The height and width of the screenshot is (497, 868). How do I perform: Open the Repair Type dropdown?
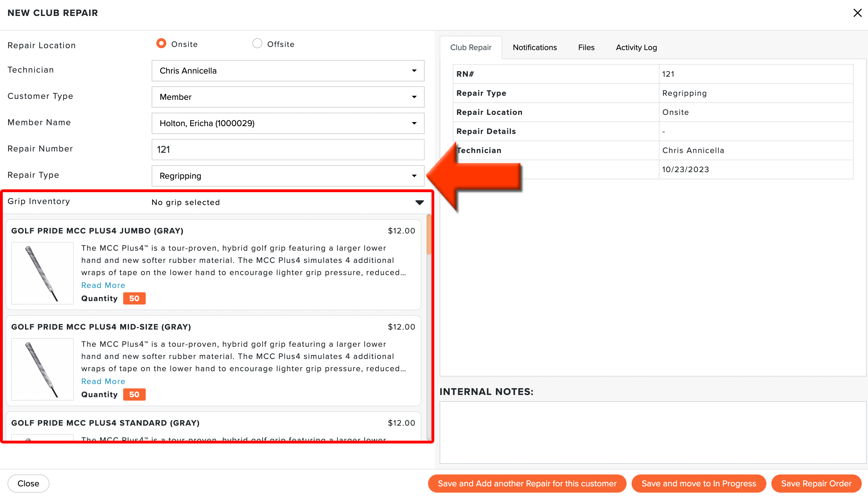[288, 176]
